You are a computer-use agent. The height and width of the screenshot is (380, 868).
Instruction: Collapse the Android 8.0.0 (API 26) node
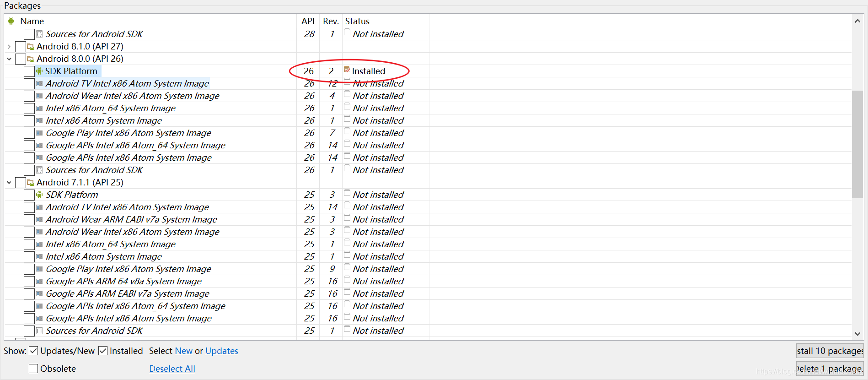point(9,59)
